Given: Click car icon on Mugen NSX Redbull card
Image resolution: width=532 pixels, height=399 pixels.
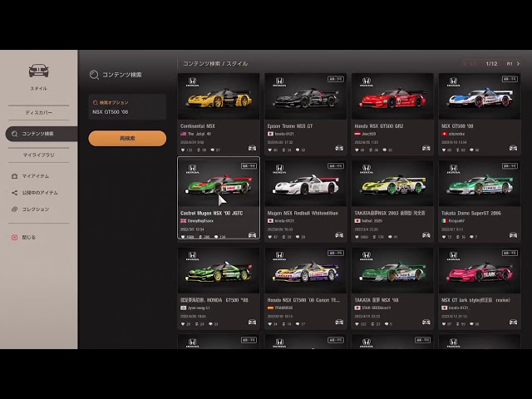Looking at the screenshot, I should click(339, 234).
